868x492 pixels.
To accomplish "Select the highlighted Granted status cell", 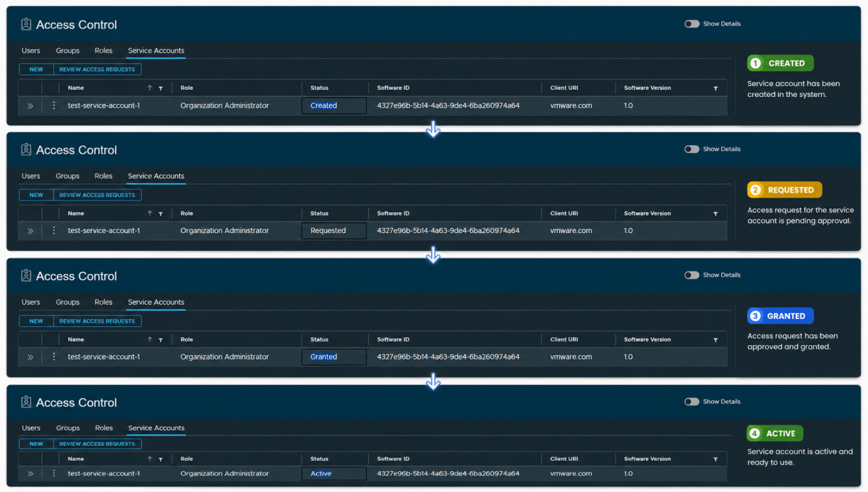I will (333, 357).
